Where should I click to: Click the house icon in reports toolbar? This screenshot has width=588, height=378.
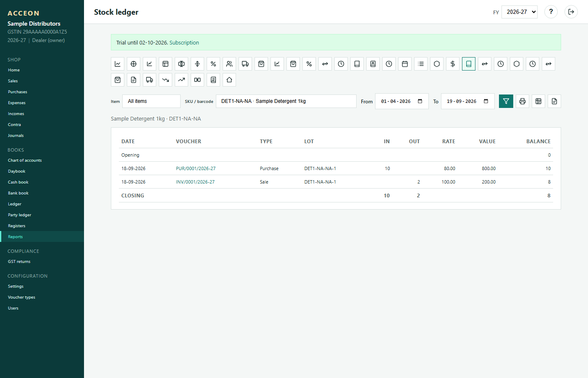coord(229,80)
